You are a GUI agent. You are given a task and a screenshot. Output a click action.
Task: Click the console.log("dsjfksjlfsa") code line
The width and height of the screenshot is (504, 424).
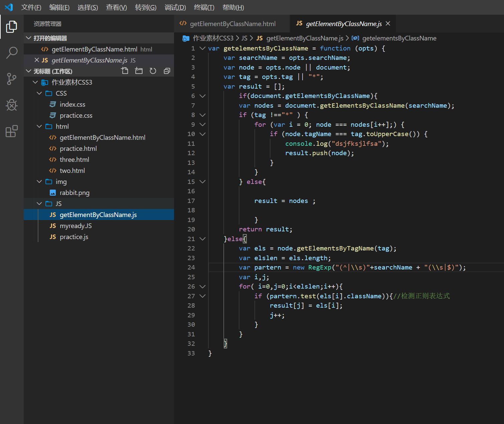coord(337,143)
